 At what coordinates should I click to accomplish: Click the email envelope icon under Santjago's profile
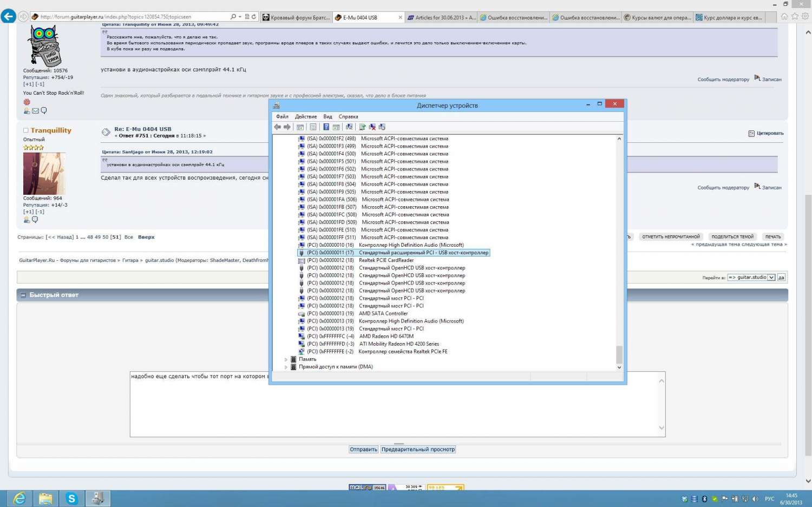pyautogui.click(x=35, y=111)
